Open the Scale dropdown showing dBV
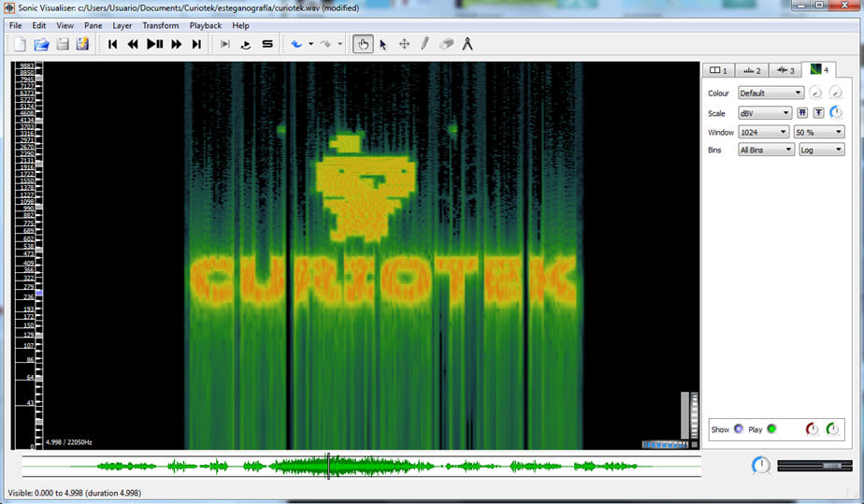 click(x=765, y=113)
